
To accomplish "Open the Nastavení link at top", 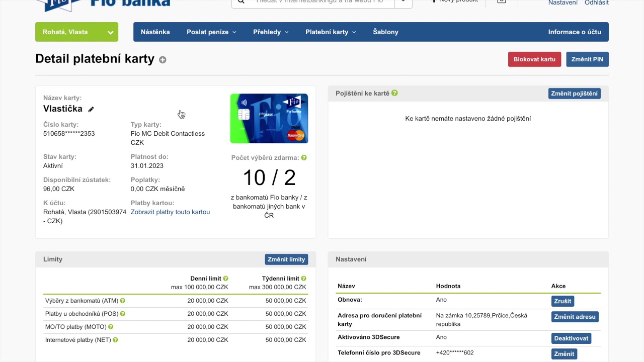I will point(563,3).
